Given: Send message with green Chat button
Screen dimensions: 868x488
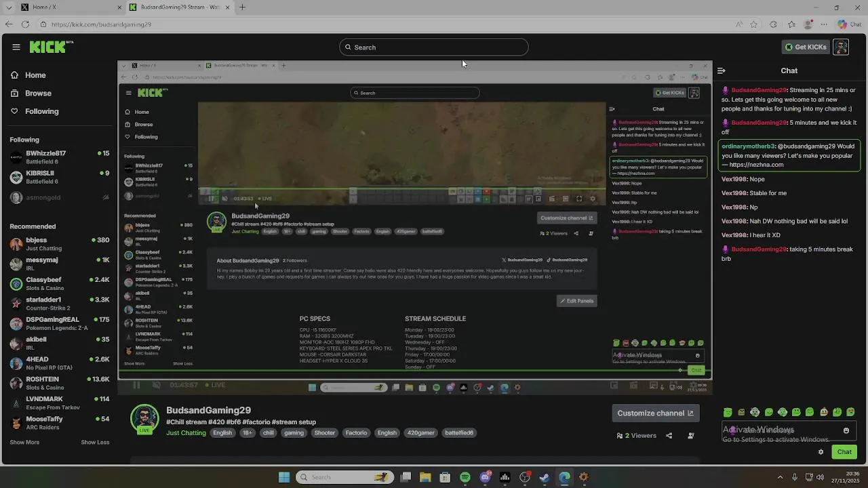Looking at the screenshot, I should (x=844, y=452).
